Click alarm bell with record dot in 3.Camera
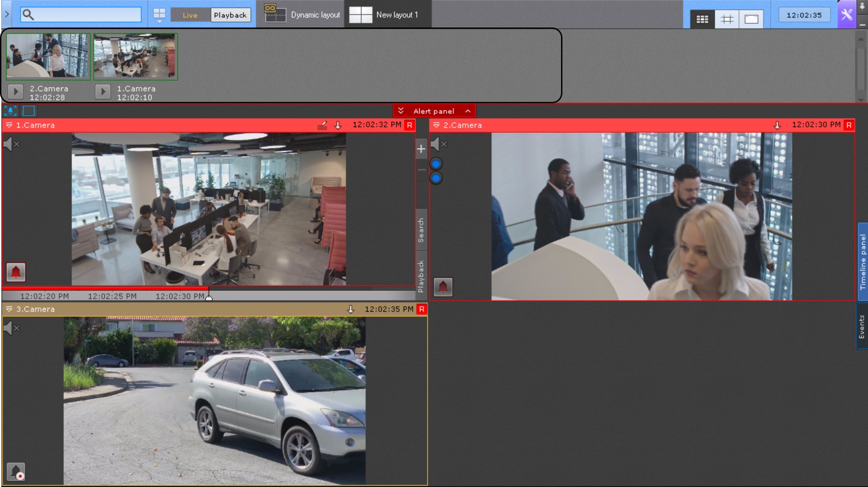868x487 pixels. [x=16, y=472]
